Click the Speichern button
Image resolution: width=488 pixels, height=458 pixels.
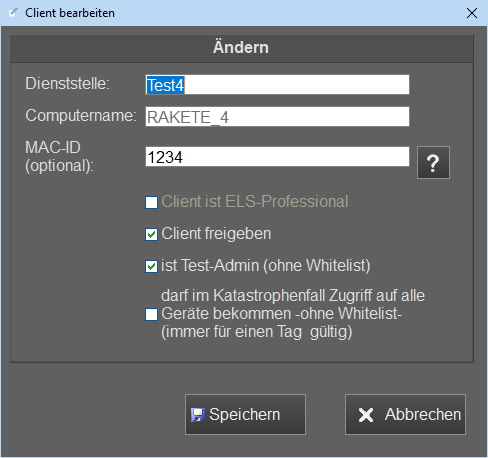pyautogui.click(x=245, y=415)
